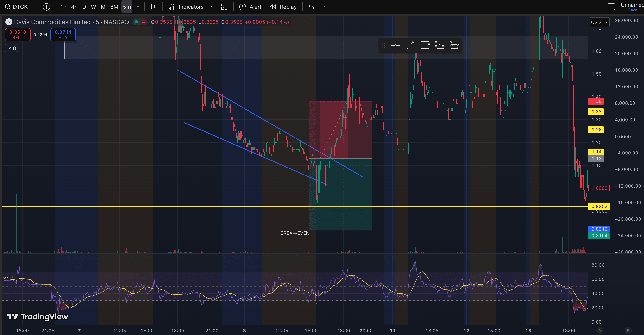Open the layout templates grid icon

(224, 7)
